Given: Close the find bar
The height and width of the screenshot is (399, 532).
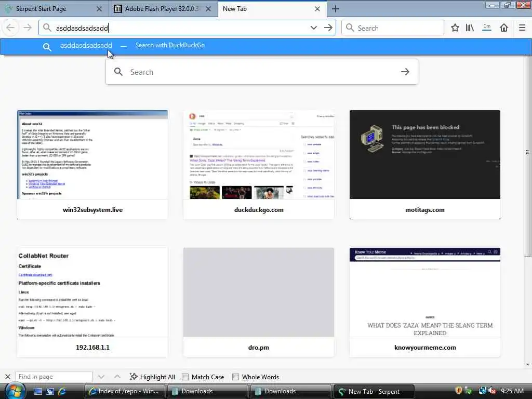Looking at the screenshot, I should coord(7,377).
